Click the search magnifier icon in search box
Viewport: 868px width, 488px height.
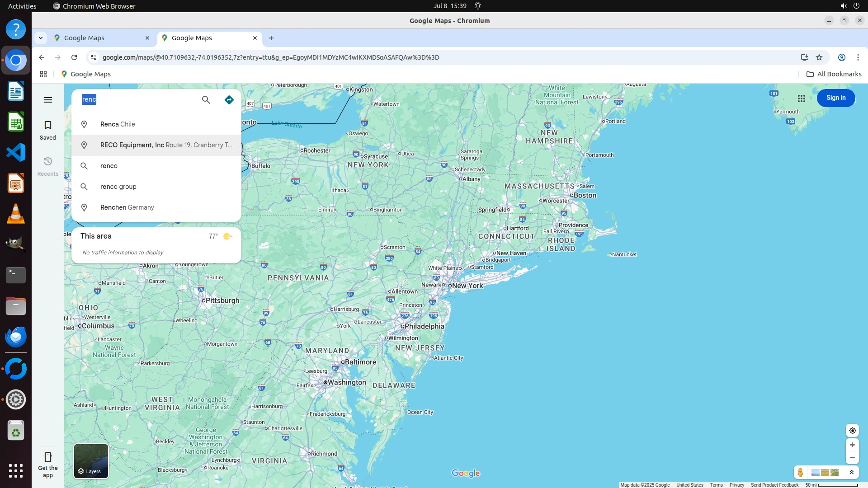[x=206, y=100]
